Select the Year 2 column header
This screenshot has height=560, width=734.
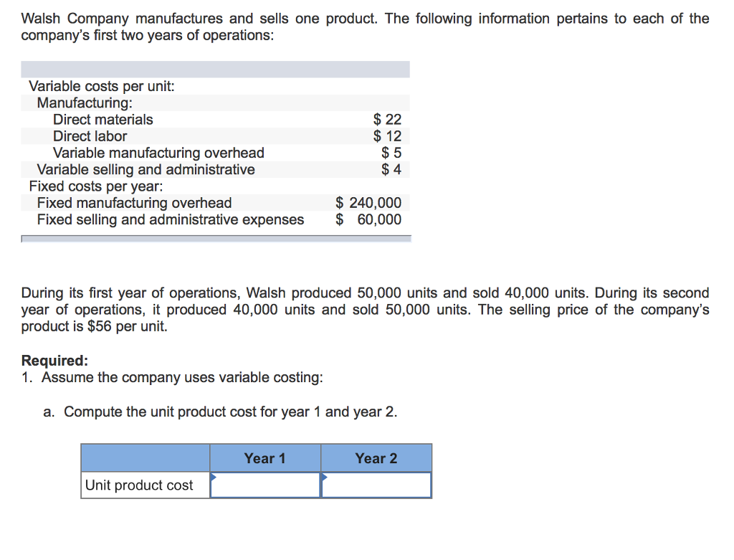[x=376, y=458]
